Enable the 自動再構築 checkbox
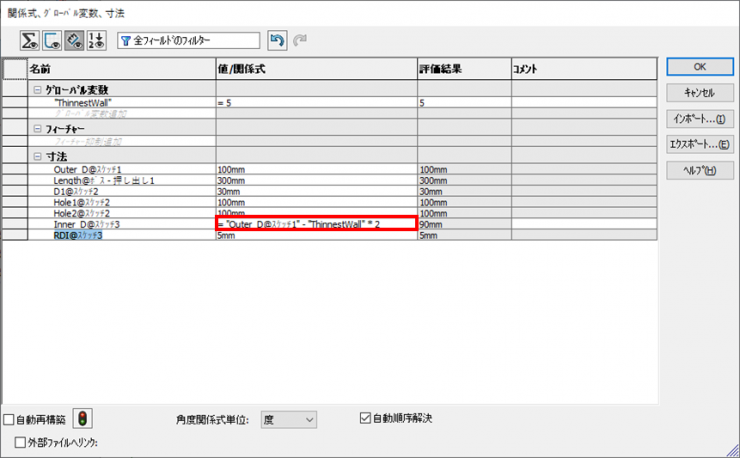740x458 pixels. tap(9, 419)
